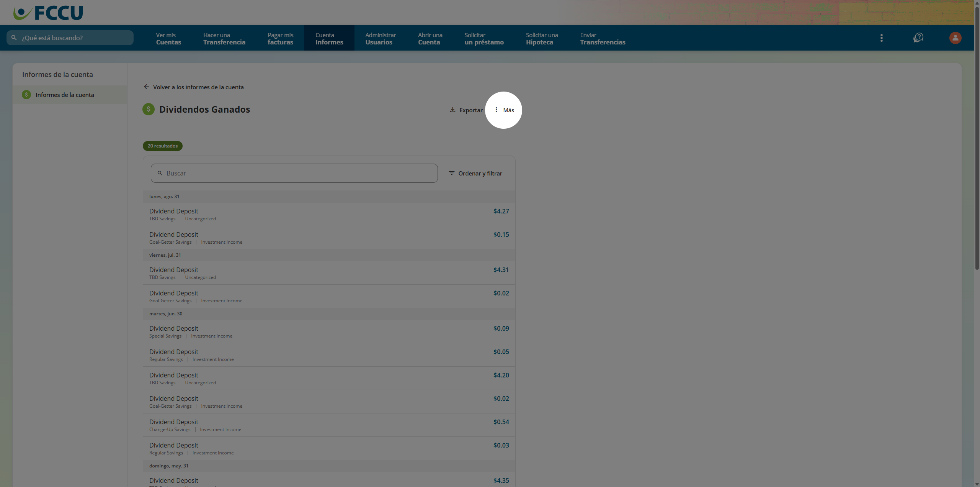Open the $0.09 Special Savings deposit

point(329,331)
